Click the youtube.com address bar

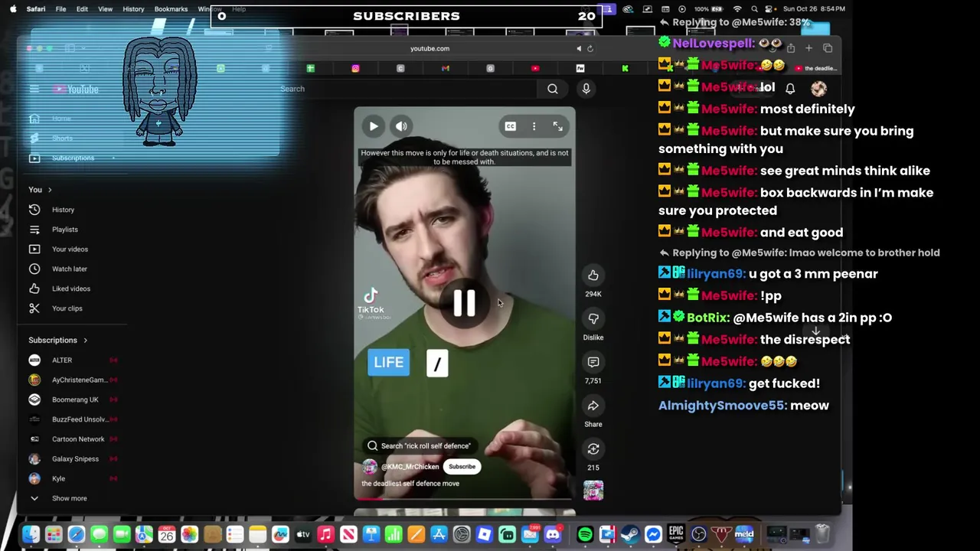point(430,48)
